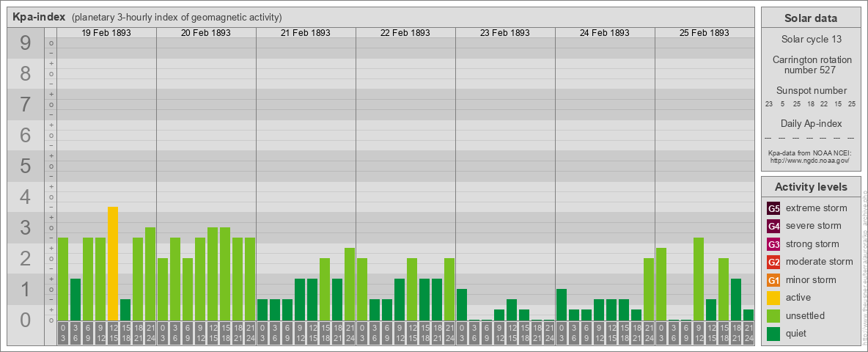Screen dimensions: 868x352
Task: Click the 25 Feb 0-3 bar
Action: [661, 284]
